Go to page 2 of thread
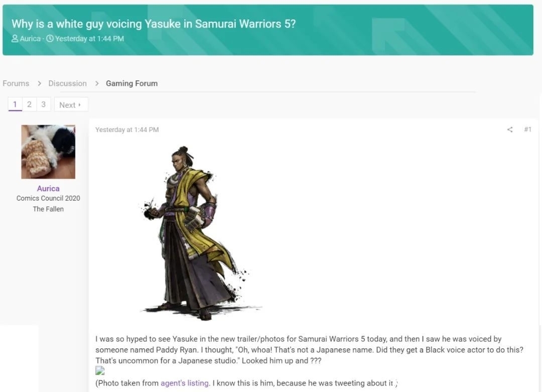This screenshot has height=392, width=542. [x=30, y=104]
